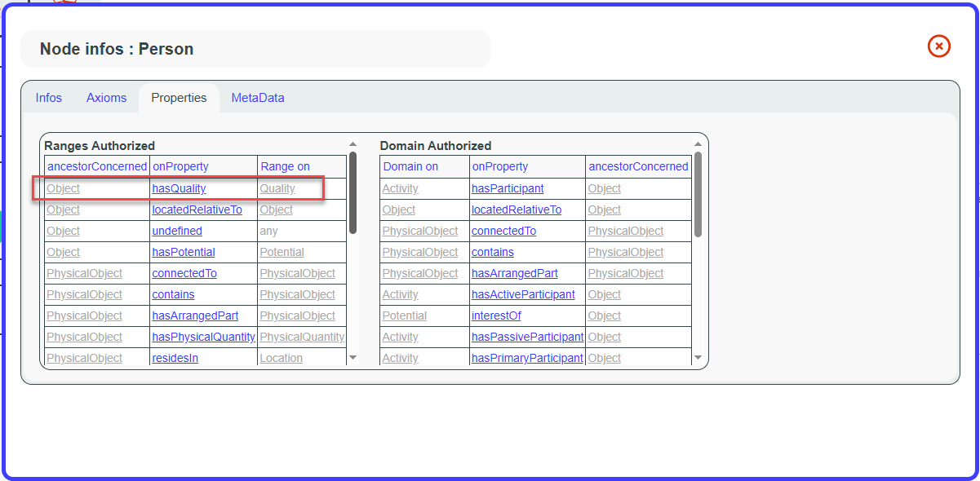Click ancestorConcerned header in Domain Authorized
This screenshot has width=980, height=481.
[x=638, y=166]
